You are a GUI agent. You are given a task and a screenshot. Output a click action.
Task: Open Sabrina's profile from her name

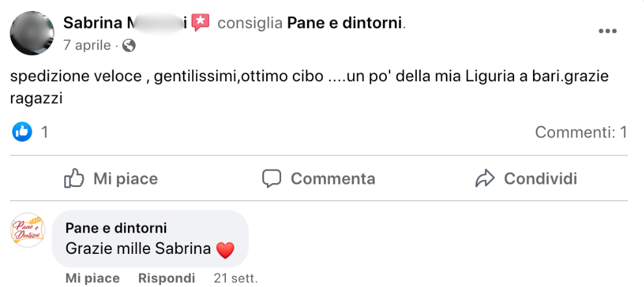(x=123, y=23)
